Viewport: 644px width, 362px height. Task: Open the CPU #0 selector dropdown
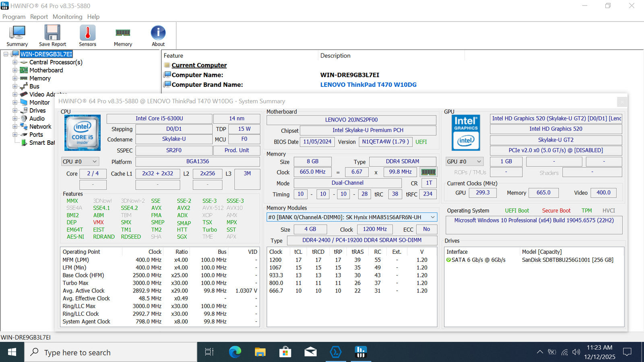80,162
